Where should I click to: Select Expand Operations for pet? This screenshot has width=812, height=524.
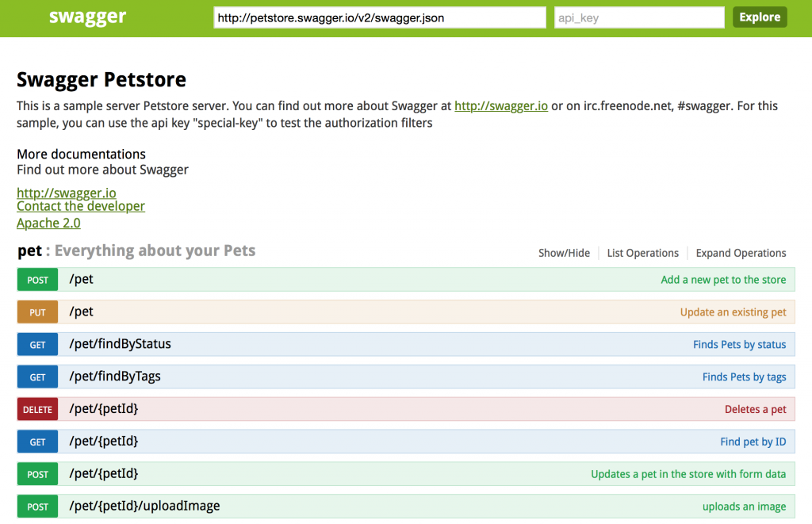click(x=741, y=253)
